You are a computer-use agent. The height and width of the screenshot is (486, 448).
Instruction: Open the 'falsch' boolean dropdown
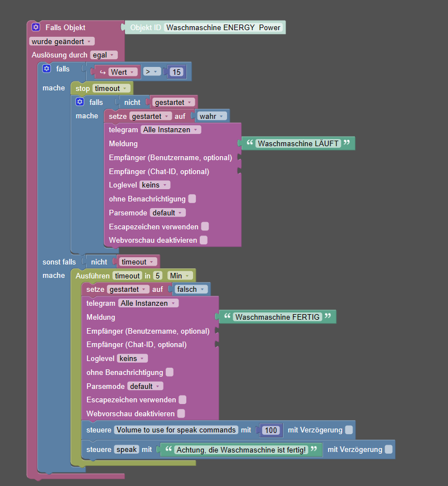pyautogui.click(x=191, y=289)
